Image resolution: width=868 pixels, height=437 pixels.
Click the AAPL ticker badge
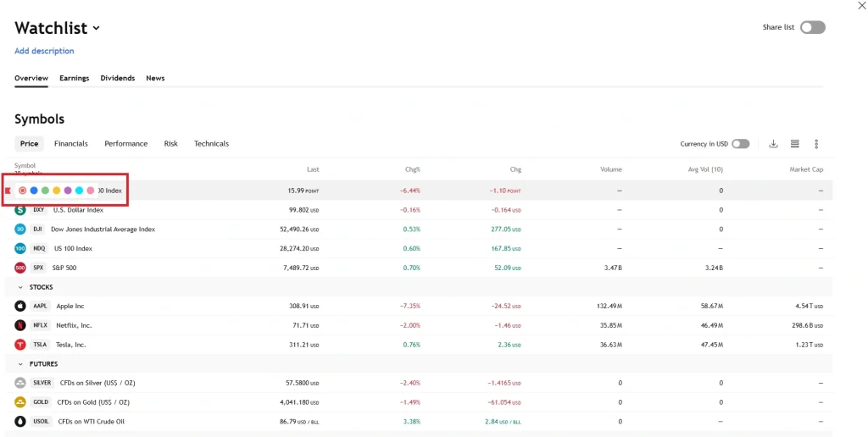click(41, 306)
